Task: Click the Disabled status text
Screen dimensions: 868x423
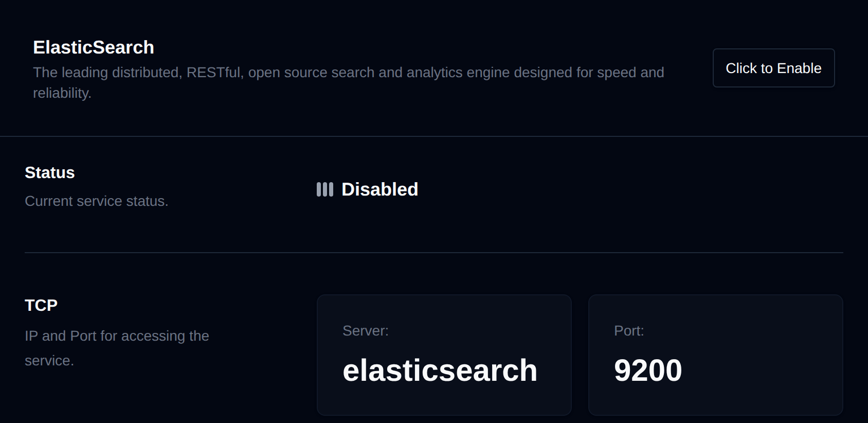Action: click(380, 189)
